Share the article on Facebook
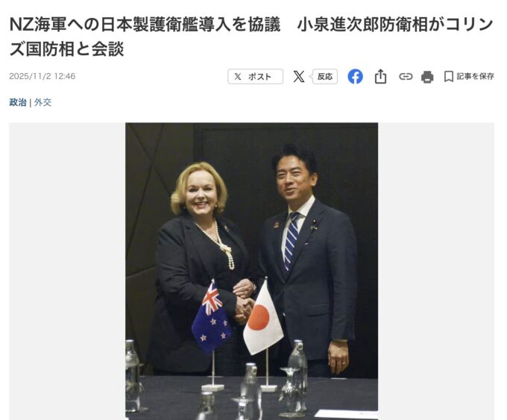Viewport: 507px width, 420px height. 355,77
